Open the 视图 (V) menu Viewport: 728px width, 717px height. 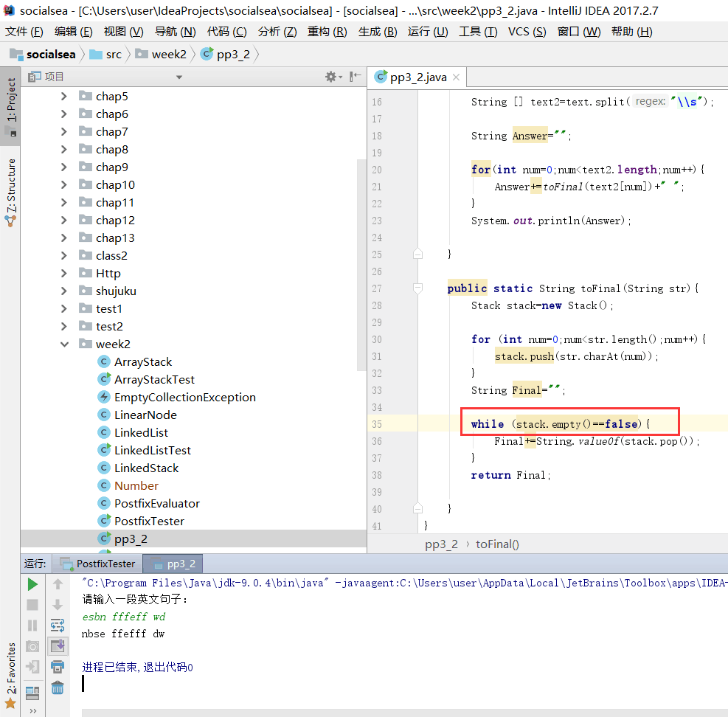coord(123,32)
